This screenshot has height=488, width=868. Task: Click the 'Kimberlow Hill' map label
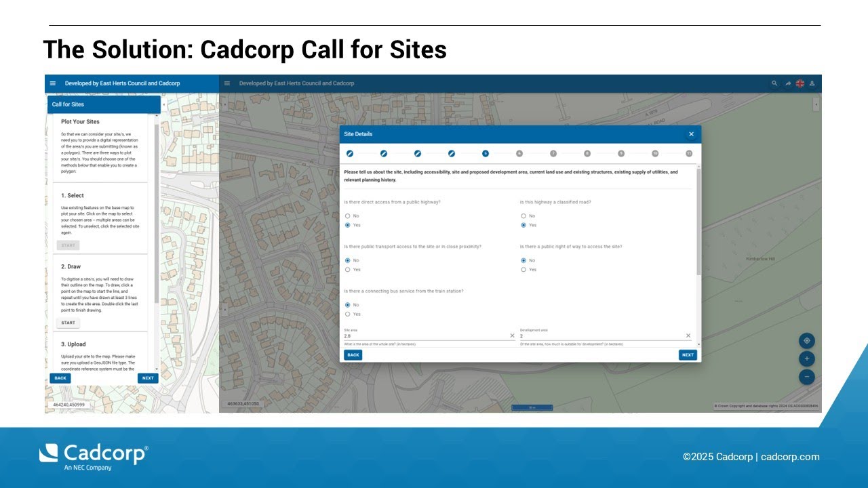760,259
